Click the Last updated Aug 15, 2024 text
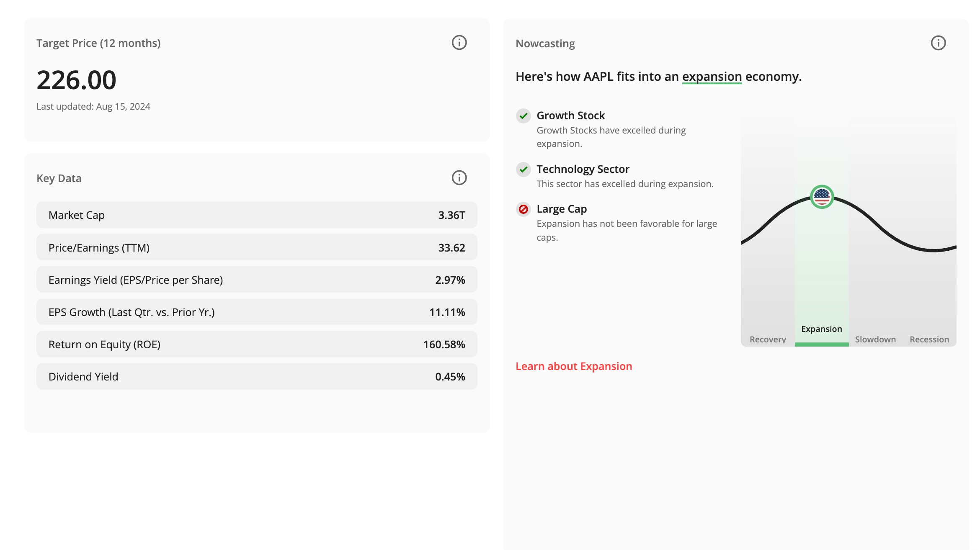 point(93,107)
